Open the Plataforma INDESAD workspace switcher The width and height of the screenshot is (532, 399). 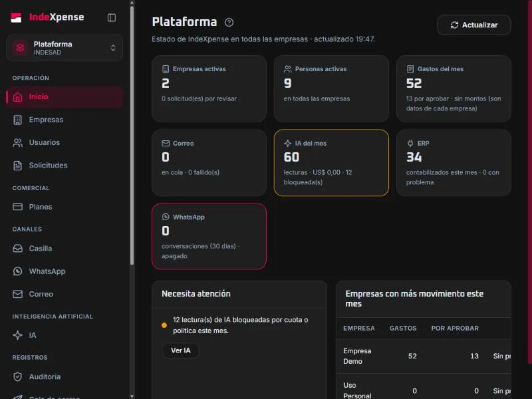click(x=65, y=48)
